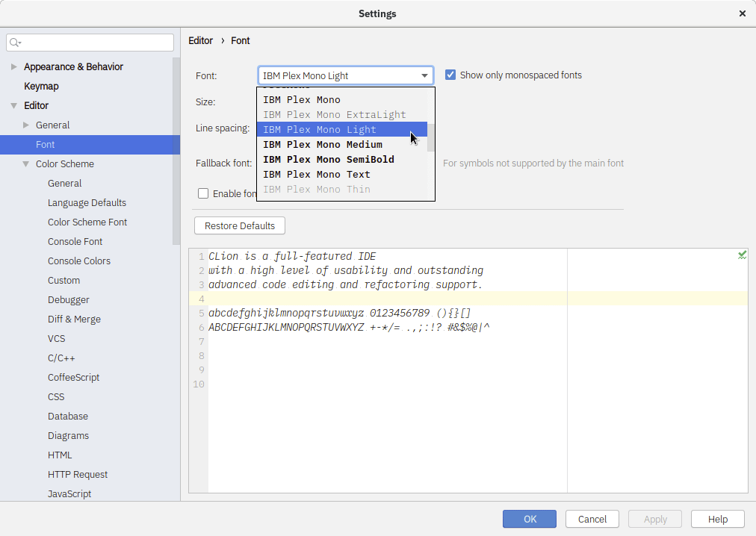
Task: Pick IBM Plex Mono Medium option
Action: [x=322, y=145]
